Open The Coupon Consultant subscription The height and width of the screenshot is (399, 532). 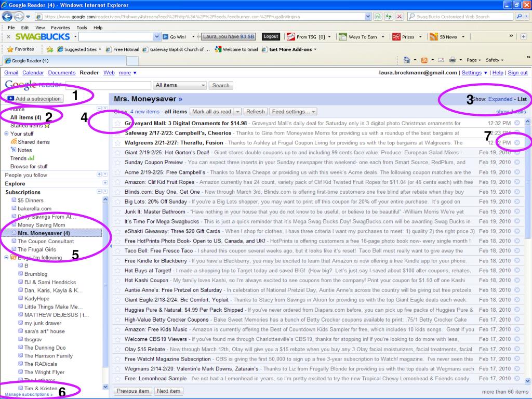tap(46, 241)
